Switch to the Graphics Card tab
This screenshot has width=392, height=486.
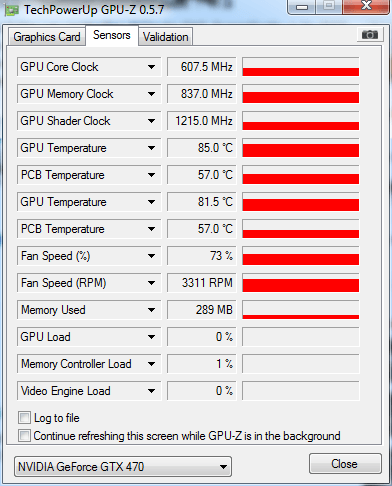[47, 37]
